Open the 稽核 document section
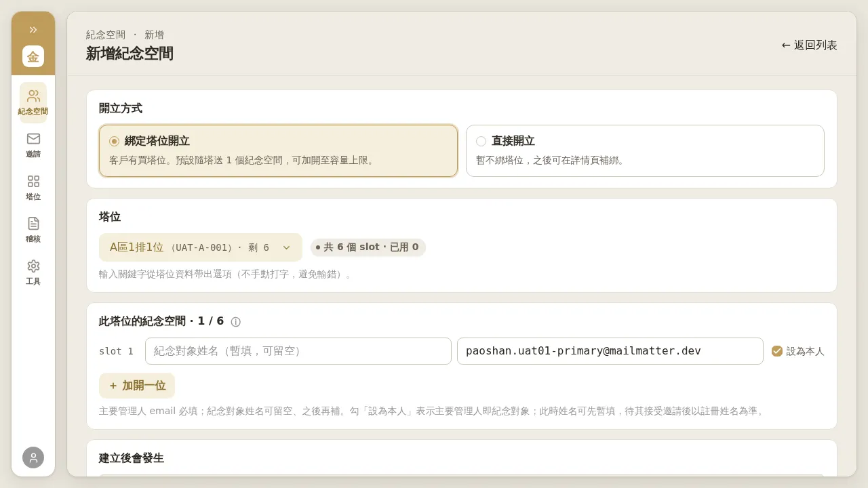Screen dimensions: 868x488 coord(33,230)
